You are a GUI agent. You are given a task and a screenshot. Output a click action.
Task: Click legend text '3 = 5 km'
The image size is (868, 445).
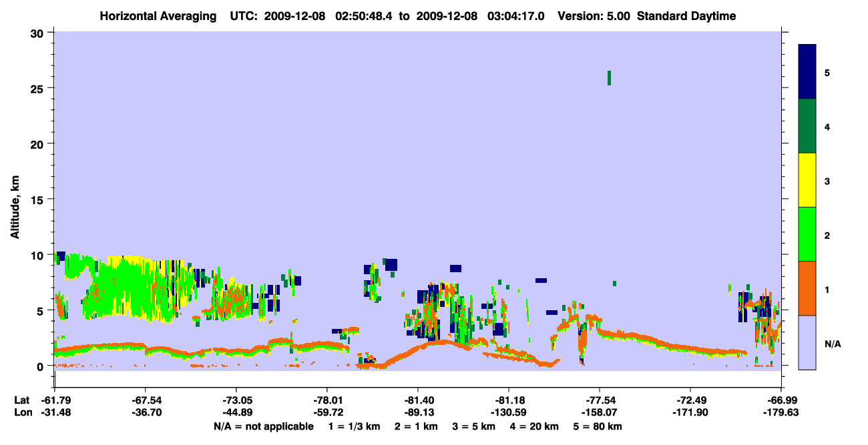[x=474, y=426]
